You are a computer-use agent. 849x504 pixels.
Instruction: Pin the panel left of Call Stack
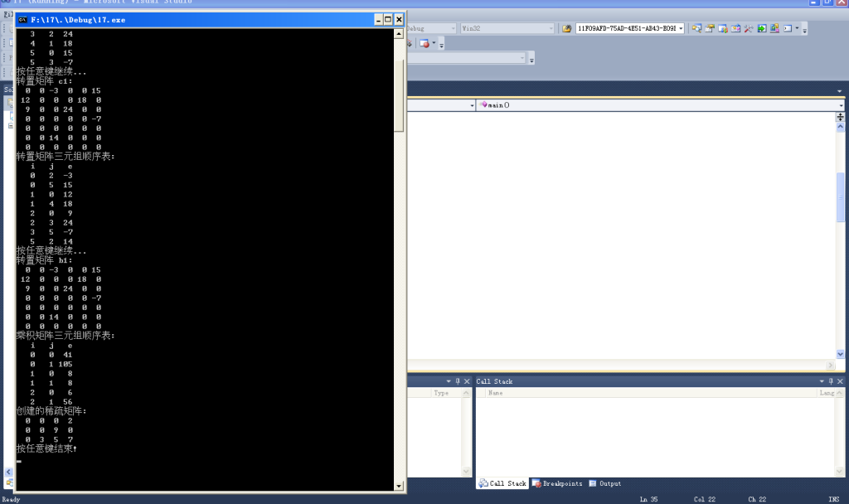[x=458, y=381]
